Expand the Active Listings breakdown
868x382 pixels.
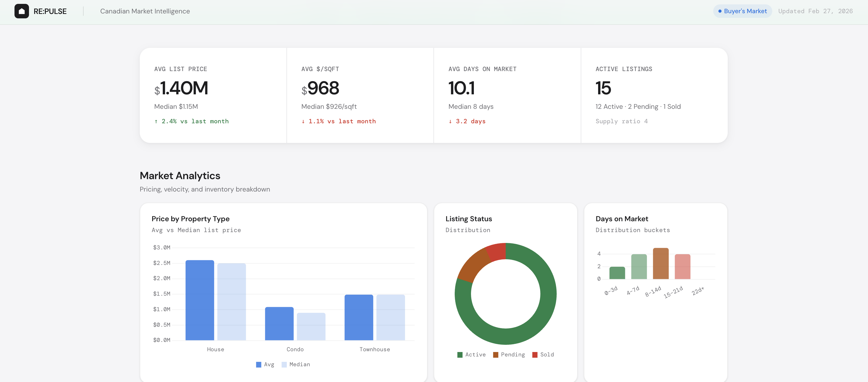654,95
